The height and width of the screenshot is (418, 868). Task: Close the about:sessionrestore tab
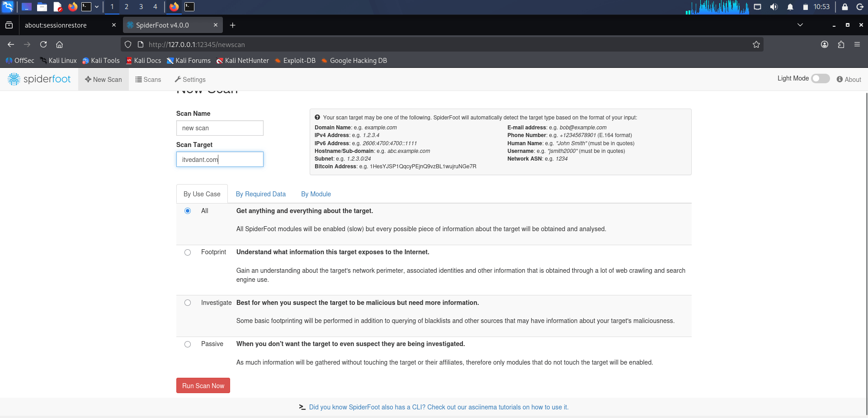pos(114,25)
